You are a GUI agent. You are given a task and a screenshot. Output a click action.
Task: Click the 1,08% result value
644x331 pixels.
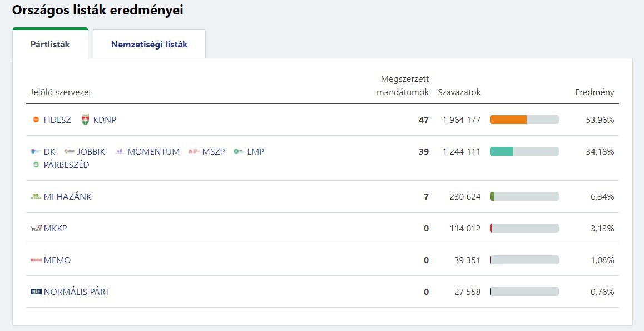(x=602, y=260)
